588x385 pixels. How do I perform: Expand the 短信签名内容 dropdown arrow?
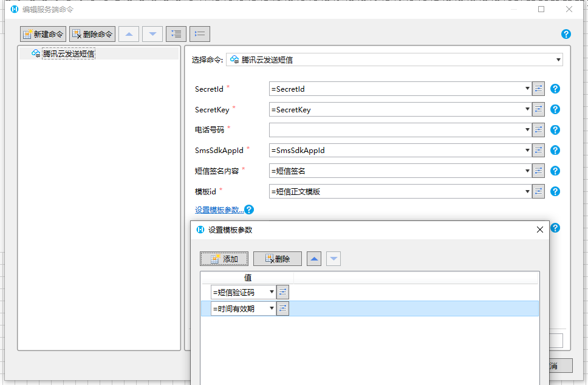coord(527,171)
